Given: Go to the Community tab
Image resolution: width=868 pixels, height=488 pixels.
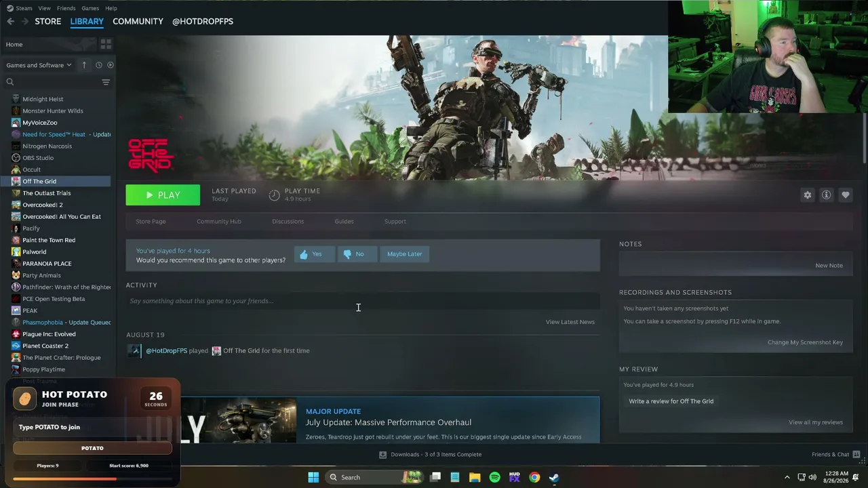Looking at the screenshot, I should 138,21.
